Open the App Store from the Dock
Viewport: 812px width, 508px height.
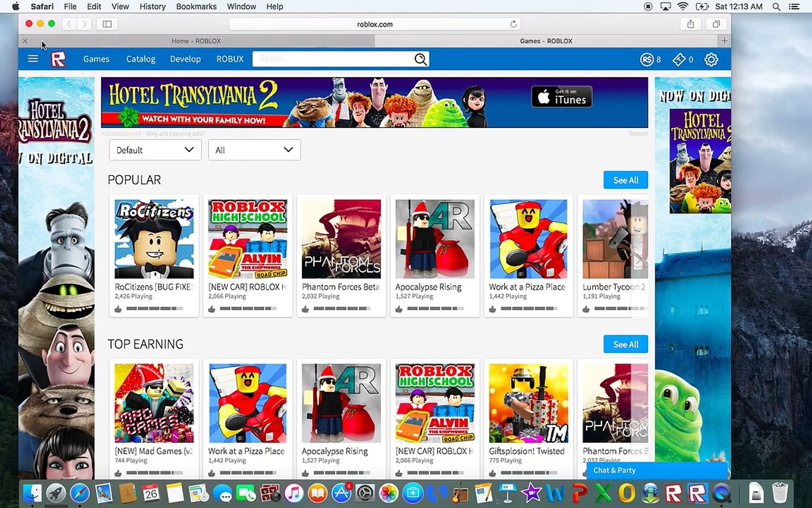(x=341, y=493)
